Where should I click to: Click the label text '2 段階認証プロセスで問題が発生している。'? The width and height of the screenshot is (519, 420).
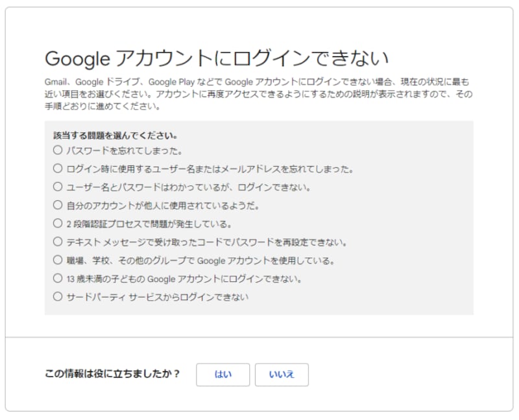pyautogui.click(x=149, y=224)
